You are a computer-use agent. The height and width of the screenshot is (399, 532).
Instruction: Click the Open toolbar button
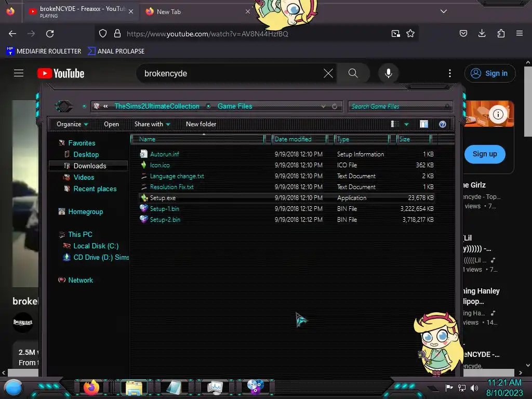click(x=111, y=124)
